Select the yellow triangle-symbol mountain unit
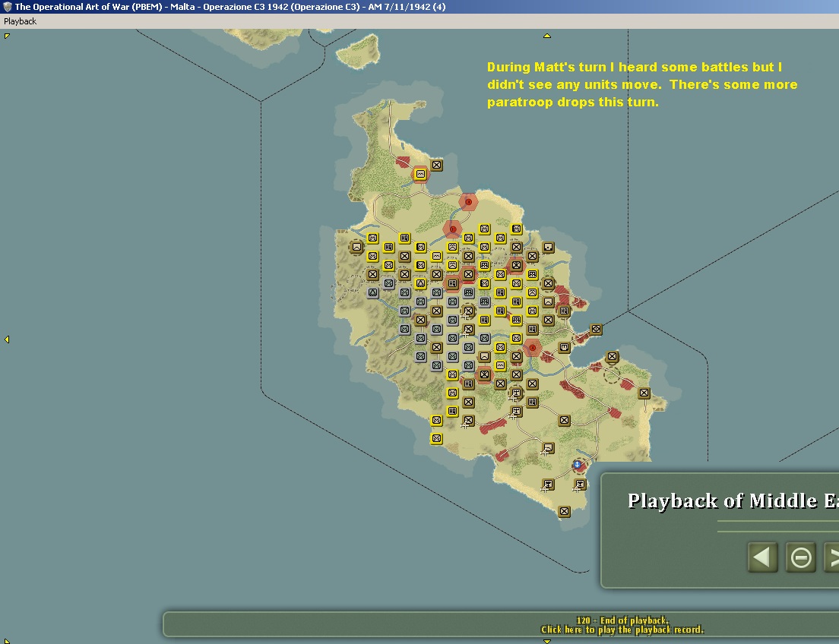The image size is (839, 644). (420, 283)
